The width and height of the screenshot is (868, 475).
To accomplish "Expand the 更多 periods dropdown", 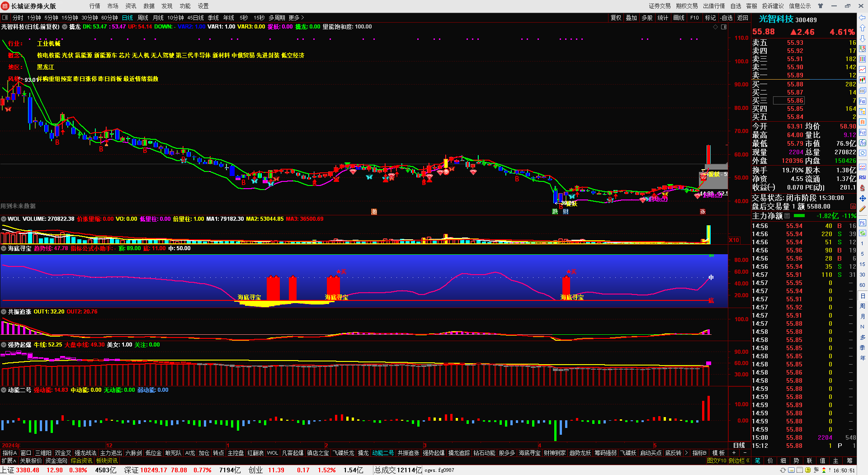I will pos(297,18).
